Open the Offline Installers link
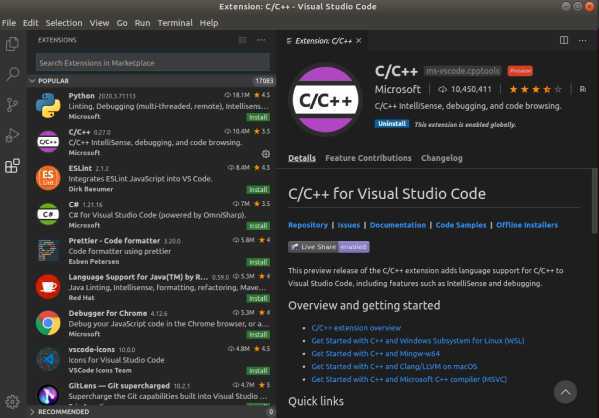Image resolution: width=599 pixels, height=418 pixels. tap(527, 225)
